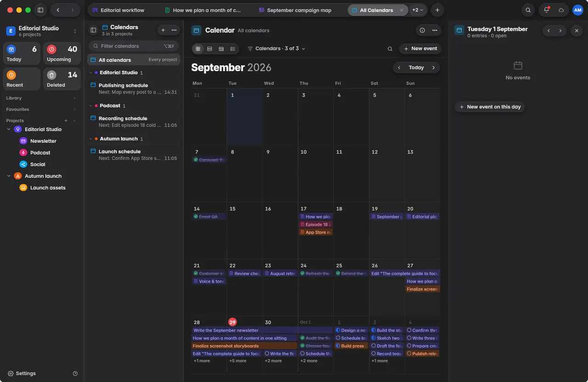Mark Write the fir task on 30 complete
588x382 pixels.
[x=267, y=353]
